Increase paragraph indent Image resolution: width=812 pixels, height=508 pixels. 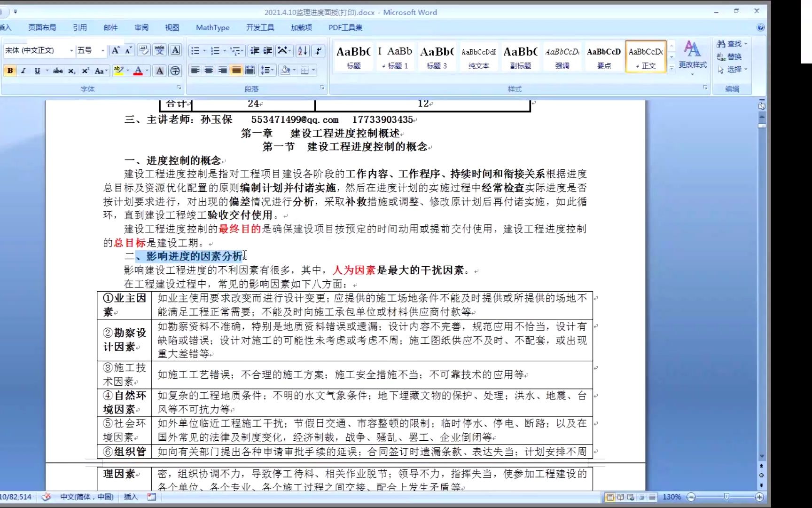coord(267,50)
